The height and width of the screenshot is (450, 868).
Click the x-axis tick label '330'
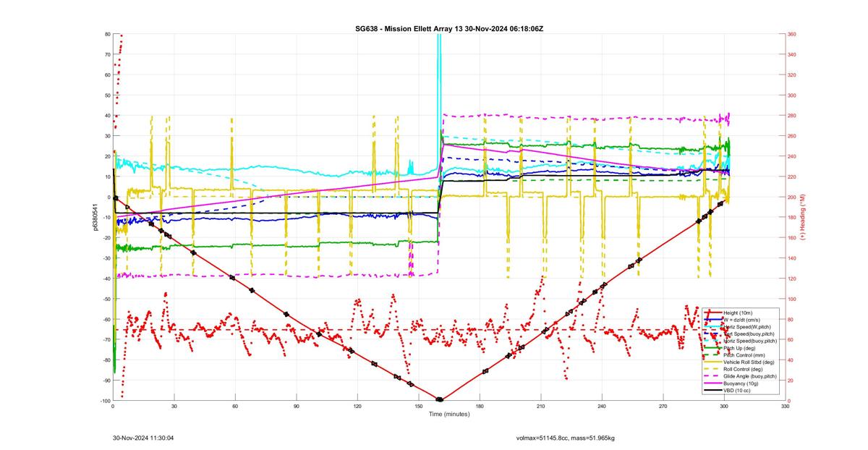tap(786, 407)
